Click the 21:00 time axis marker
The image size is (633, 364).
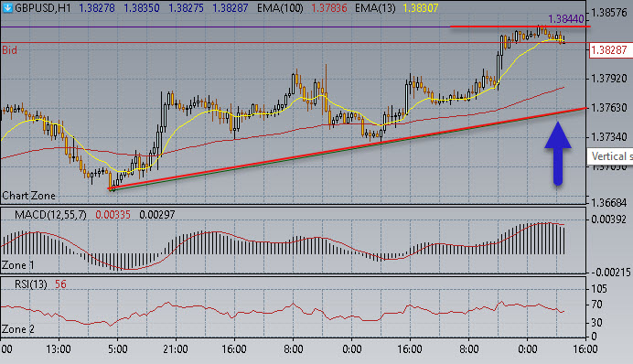(176, 349)
